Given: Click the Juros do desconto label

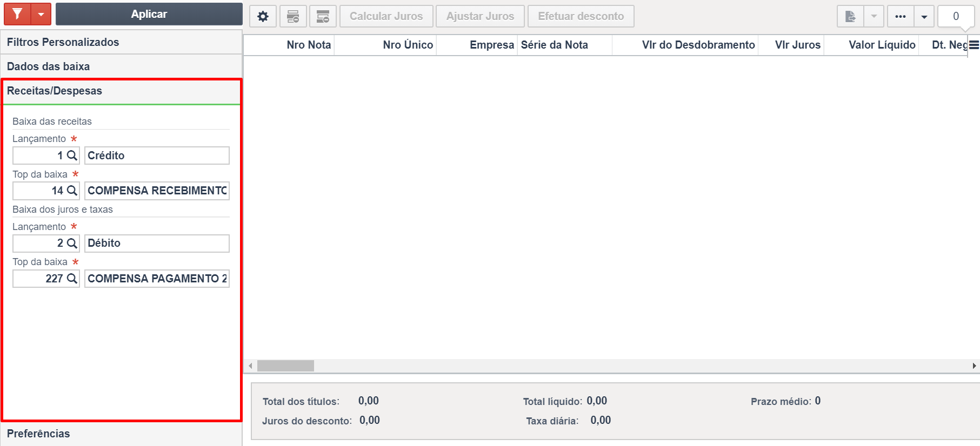Looking at the screenshot, I should point(307,421).
